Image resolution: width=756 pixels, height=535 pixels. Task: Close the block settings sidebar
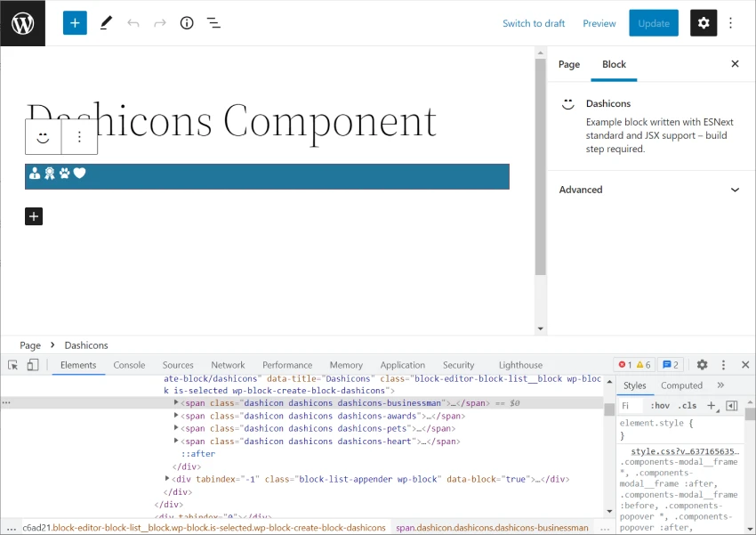(x=735, y=64)
